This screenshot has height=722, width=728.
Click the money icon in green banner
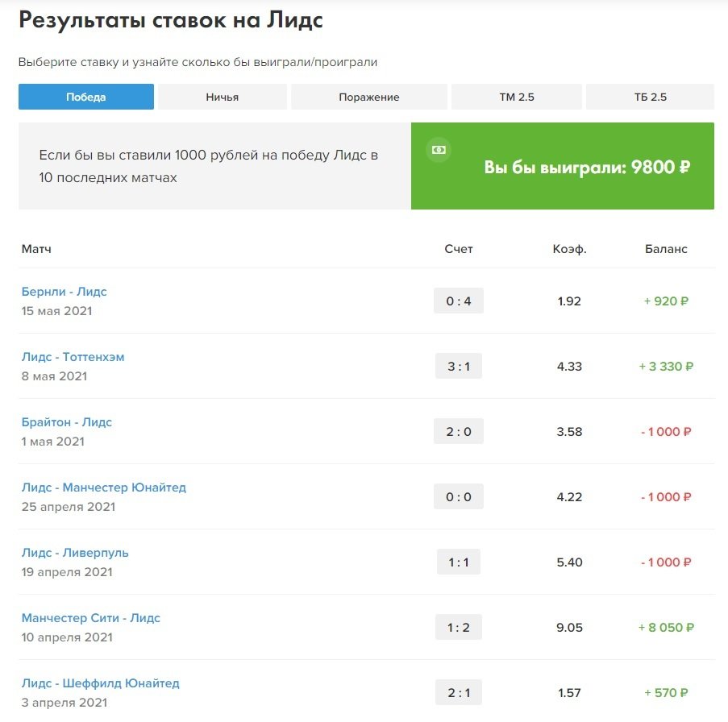438,150
